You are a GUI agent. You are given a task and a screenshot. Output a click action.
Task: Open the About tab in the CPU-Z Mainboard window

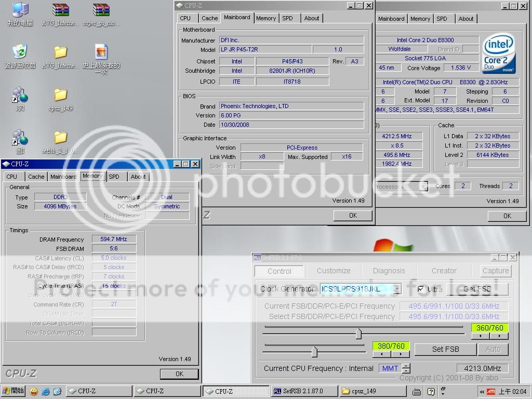[x=312, y=18]
